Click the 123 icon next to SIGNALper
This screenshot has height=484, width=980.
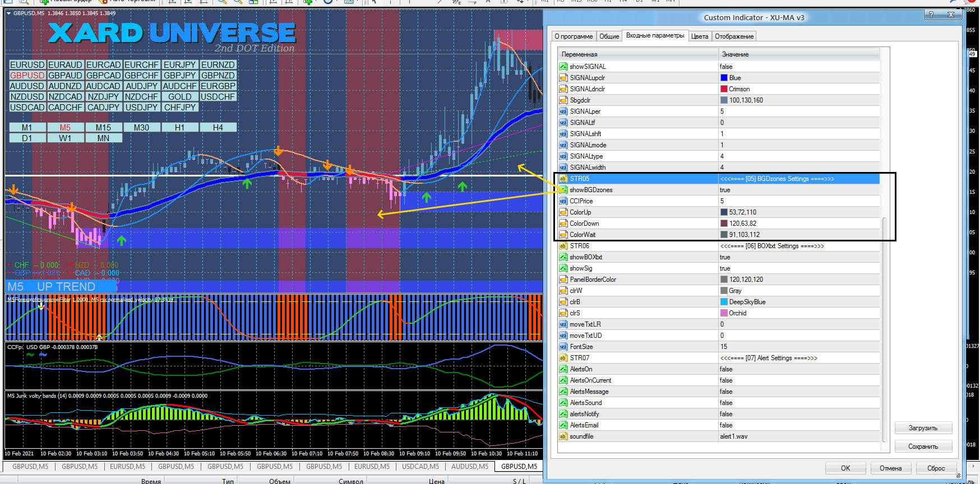(563, 111)
